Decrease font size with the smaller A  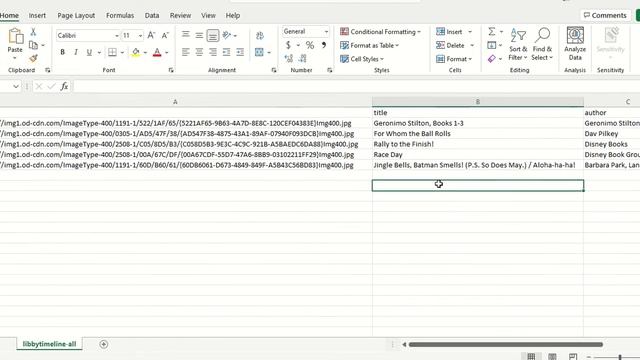pyautogui.click(x=165, y=36)
